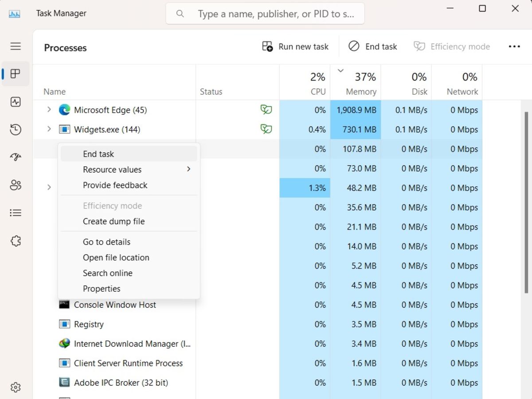532x399 pixels.
Task: Open Resource values in the context menu
Action: point(129,170)
